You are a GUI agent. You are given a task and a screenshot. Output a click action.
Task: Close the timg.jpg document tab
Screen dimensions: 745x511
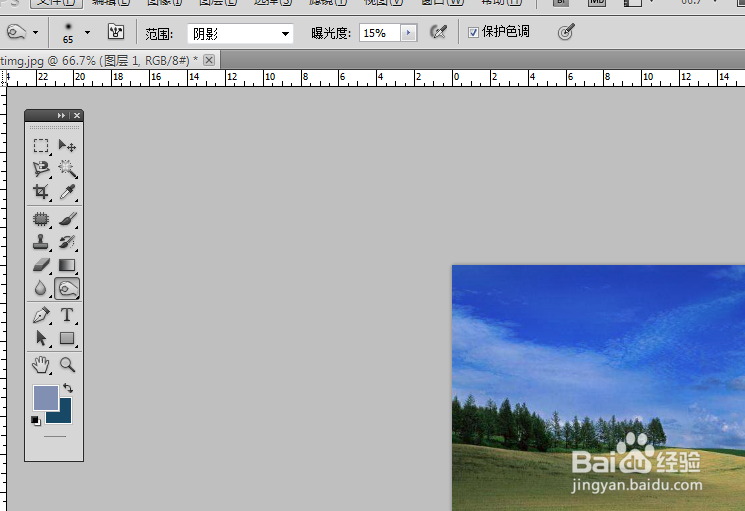(x=209, y=60)
